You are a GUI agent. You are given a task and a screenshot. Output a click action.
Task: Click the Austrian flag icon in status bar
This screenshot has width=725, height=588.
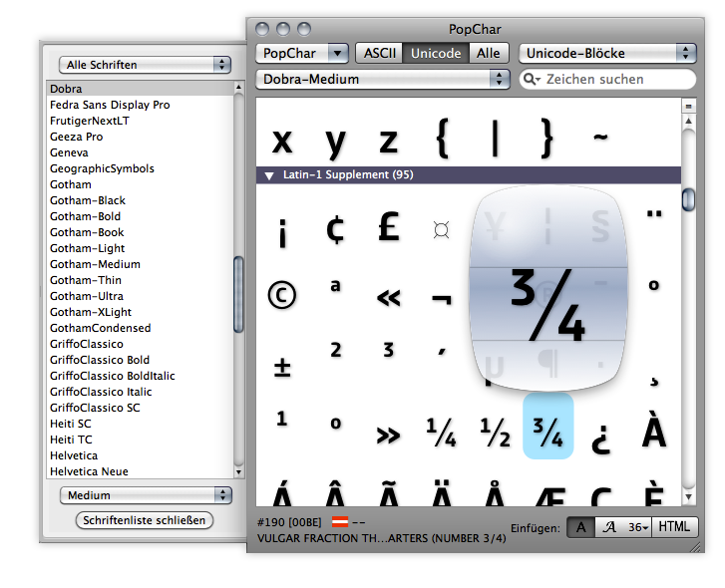[x=340, y=522]
